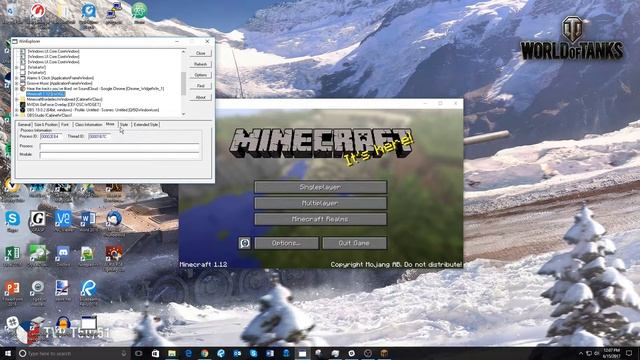Screen dimensions: 640x360
Task: Click the Find button in WinExplorer
Action: click(200, 86)
